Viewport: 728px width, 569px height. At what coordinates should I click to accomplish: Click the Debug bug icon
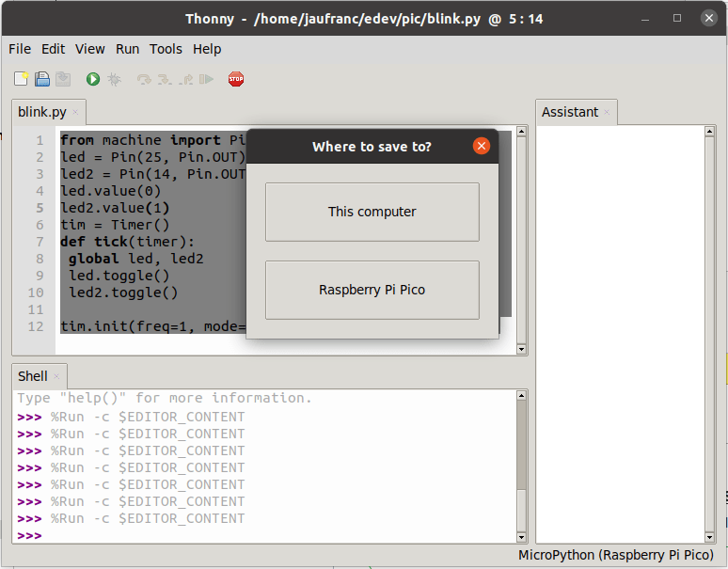pyautogui.click(x=114, y=80)
